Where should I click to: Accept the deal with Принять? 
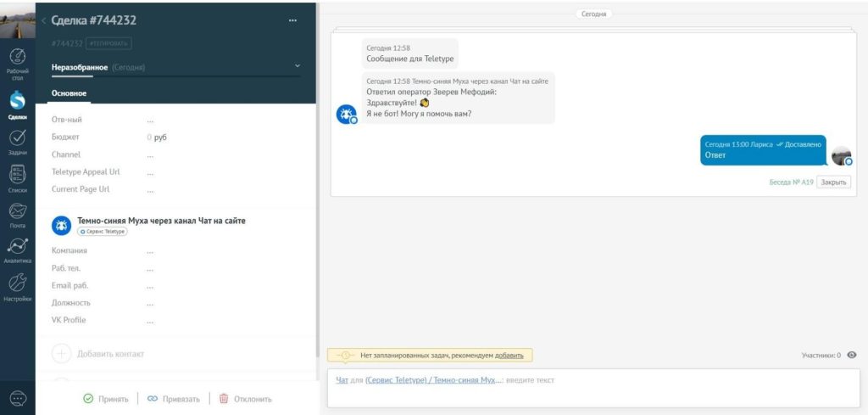(106, 399)
